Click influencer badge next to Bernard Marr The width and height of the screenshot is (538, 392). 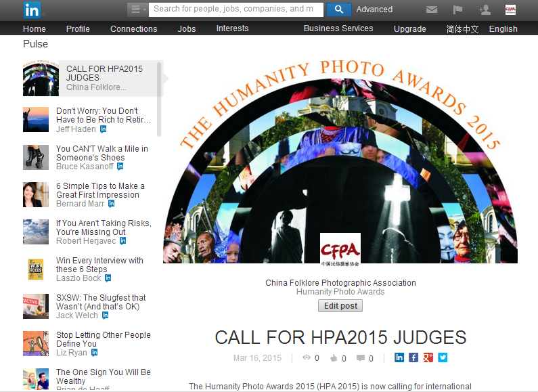tap(111, 204)
